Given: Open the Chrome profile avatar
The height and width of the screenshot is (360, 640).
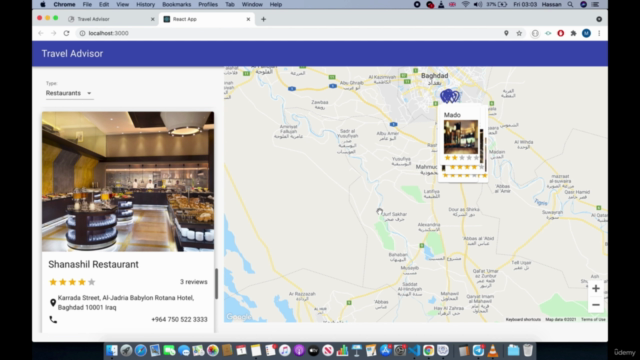Looking at the screenshot, I should (586, 33).
